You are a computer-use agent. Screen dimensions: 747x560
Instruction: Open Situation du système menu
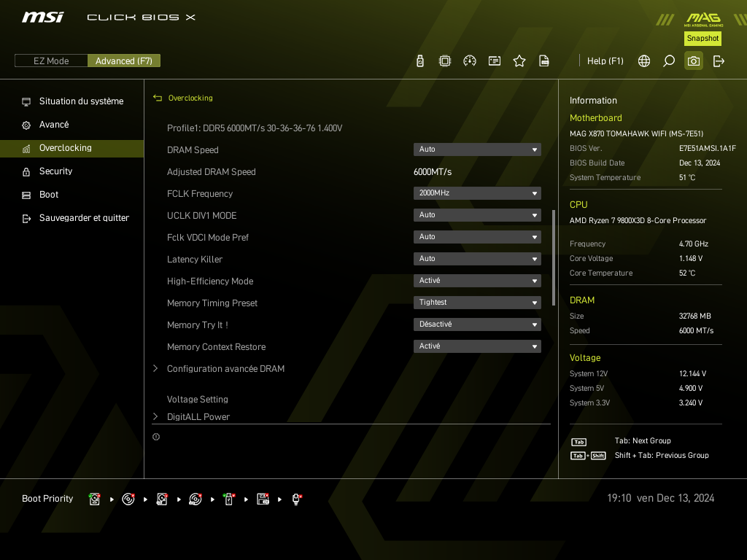tap(81, 101)
